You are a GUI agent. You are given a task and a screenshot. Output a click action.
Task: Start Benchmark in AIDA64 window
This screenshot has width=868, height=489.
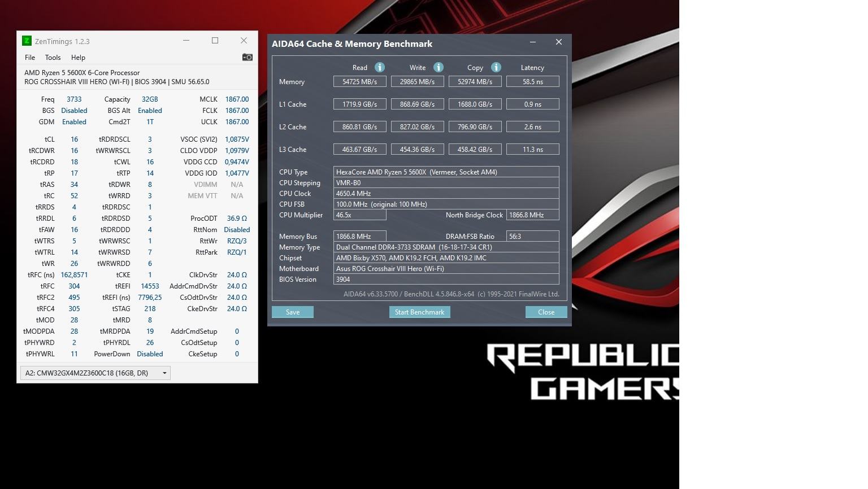[419, 312]
